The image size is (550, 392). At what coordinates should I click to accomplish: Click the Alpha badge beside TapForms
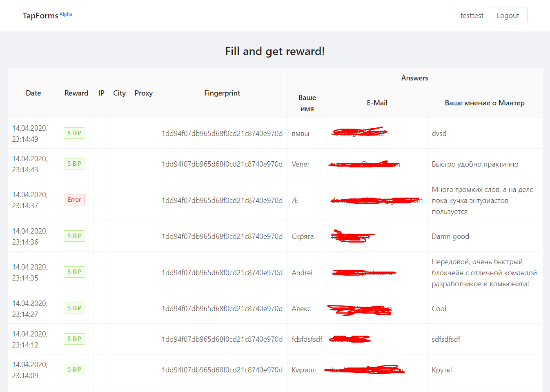[66, 14]
